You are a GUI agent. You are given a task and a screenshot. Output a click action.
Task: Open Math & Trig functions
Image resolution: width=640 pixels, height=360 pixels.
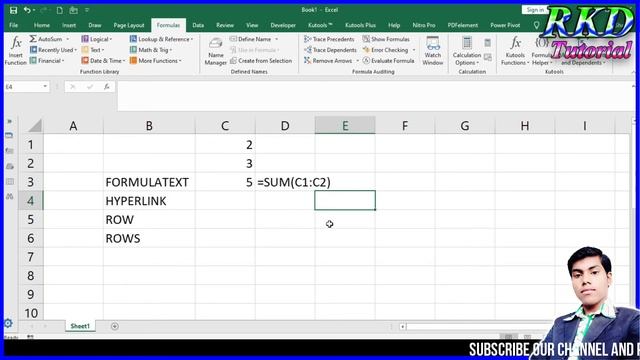(x=151, y=50)
